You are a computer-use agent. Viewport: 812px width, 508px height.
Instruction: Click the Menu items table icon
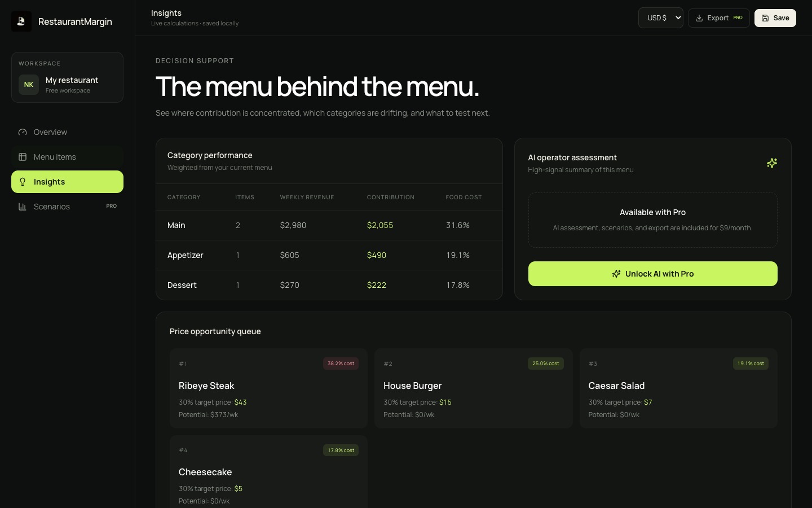pyautogui.click(x=23, y=157)
